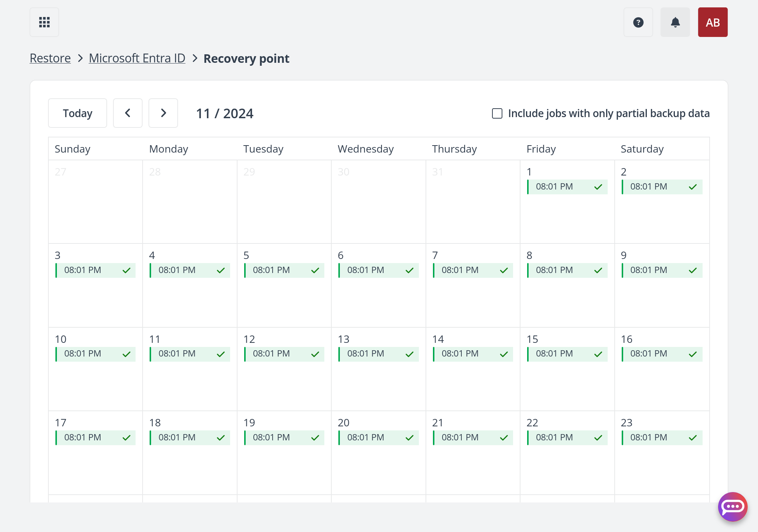Go to Microsoft Entra ID breadcrumb
Viewport: 758px width, 532px height.
coord(137,58)
